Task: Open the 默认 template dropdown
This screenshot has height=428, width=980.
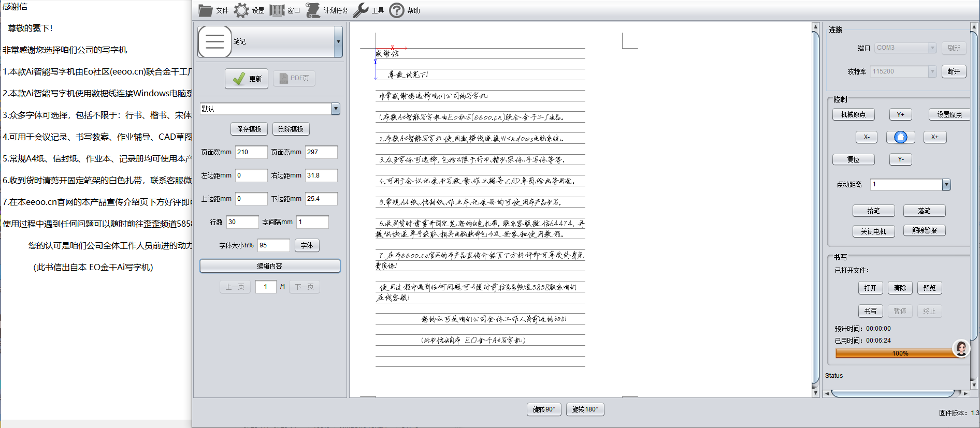Action: tap(336, 109)
